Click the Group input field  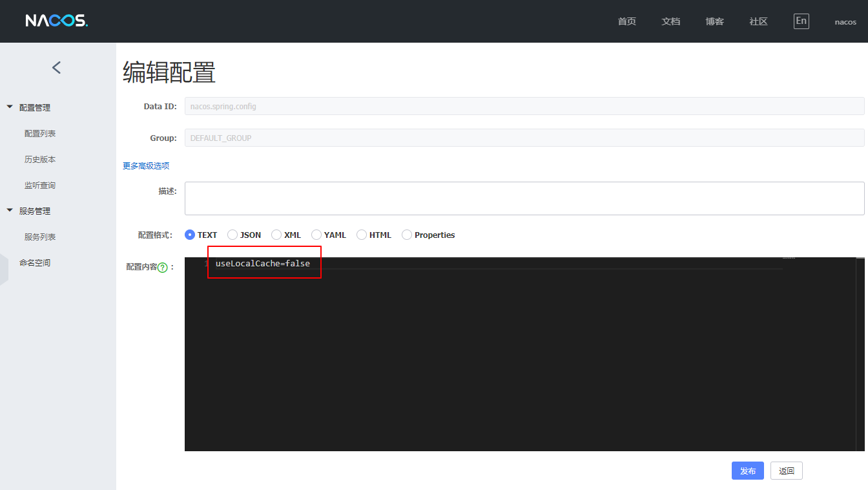point(524,138)
